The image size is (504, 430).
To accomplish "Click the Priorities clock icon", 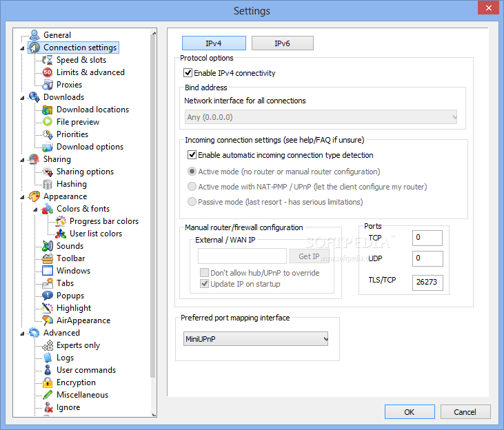I will point(48,134).
